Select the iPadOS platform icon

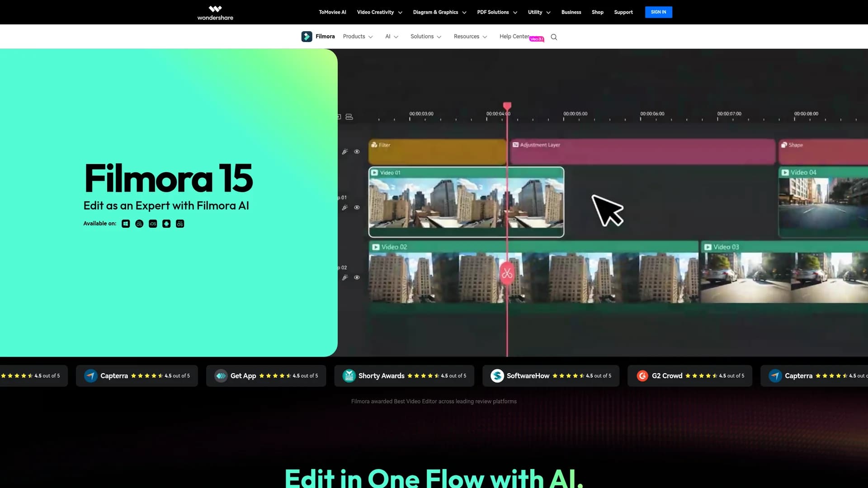[x=180, y=224]
